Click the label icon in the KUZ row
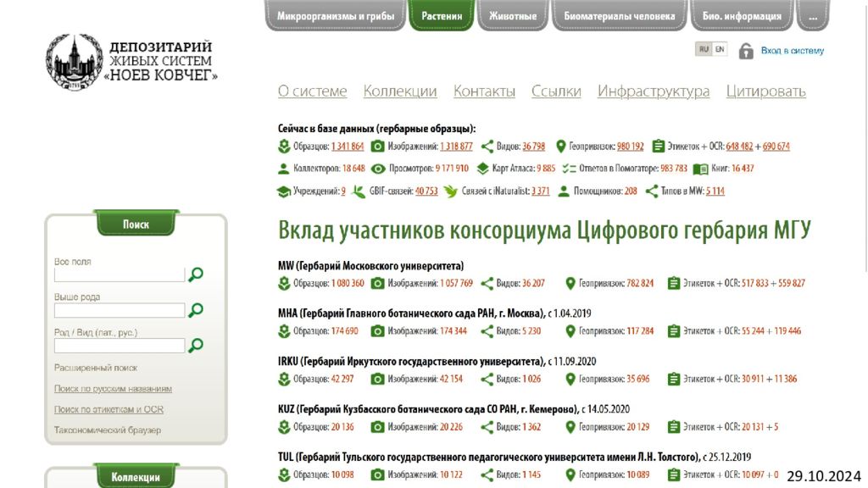This screenshot has height=488, width=868. pyautogui.click(x=674, y=427)
